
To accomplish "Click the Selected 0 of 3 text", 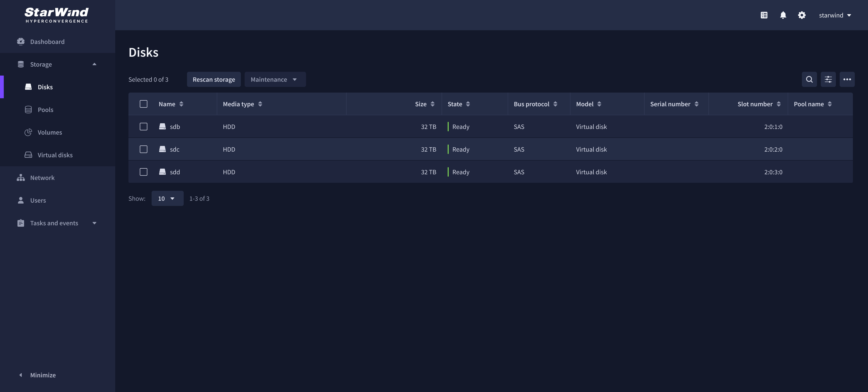I will coord(148,79).
